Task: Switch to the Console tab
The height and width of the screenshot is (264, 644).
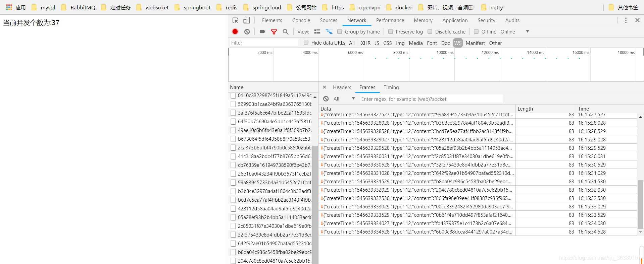Action: (x=301, y=20)
